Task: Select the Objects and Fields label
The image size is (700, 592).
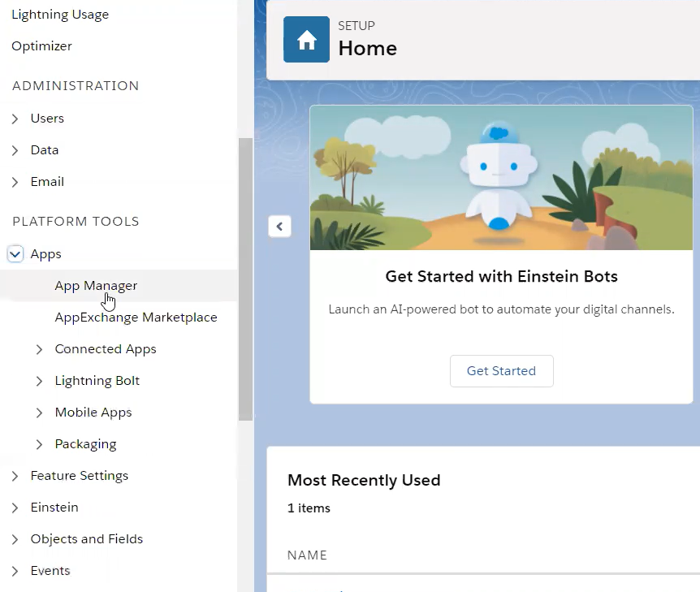Action: pos(87,539)
